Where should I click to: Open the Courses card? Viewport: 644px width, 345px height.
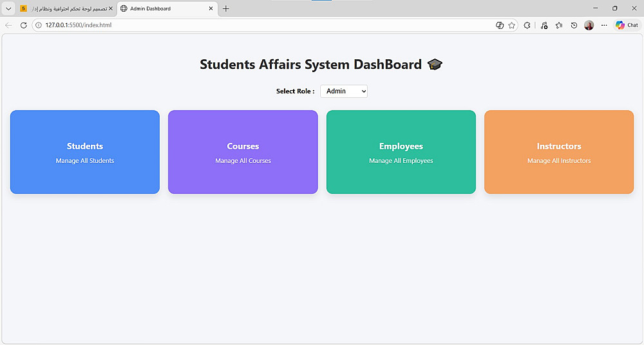click(x=243, y=152)
